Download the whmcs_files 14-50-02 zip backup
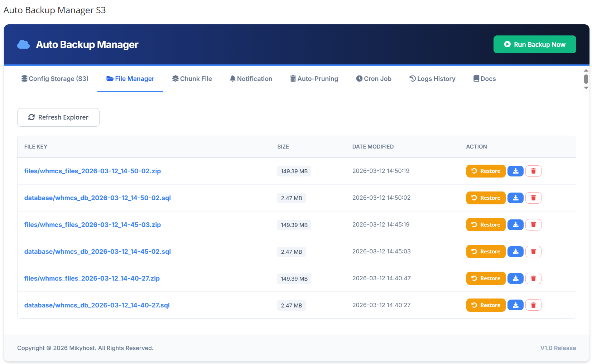592x364 pixels. pos(515,171)
